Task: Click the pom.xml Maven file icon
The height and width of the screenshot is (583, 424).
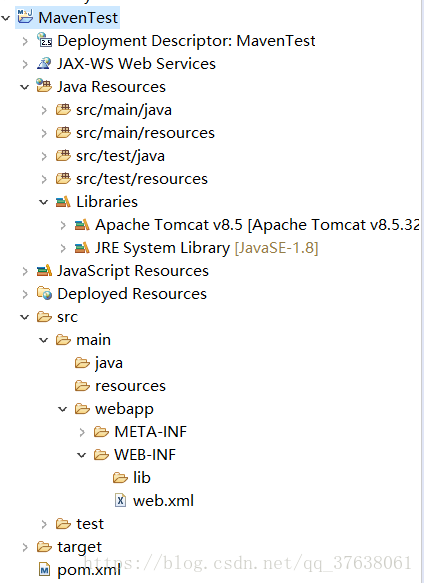Action: pos(44,570)
